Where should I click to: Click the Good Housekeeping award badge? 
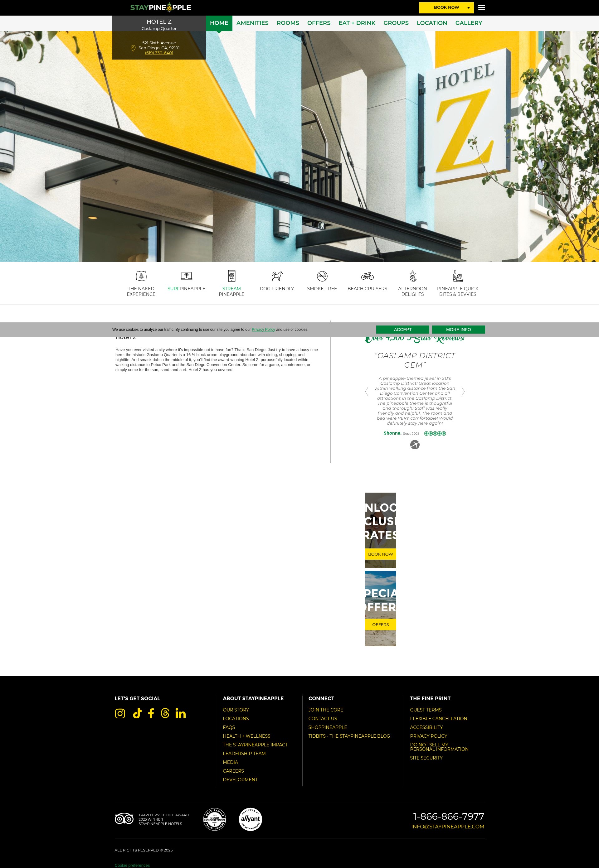pyautogui.click(x=214, y=819)
